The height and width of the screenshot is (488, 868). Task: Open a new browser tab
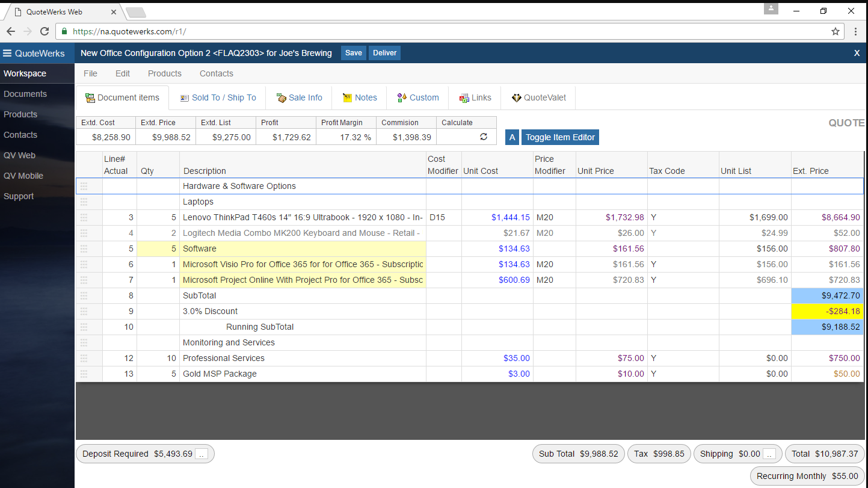tap(135, 12)
